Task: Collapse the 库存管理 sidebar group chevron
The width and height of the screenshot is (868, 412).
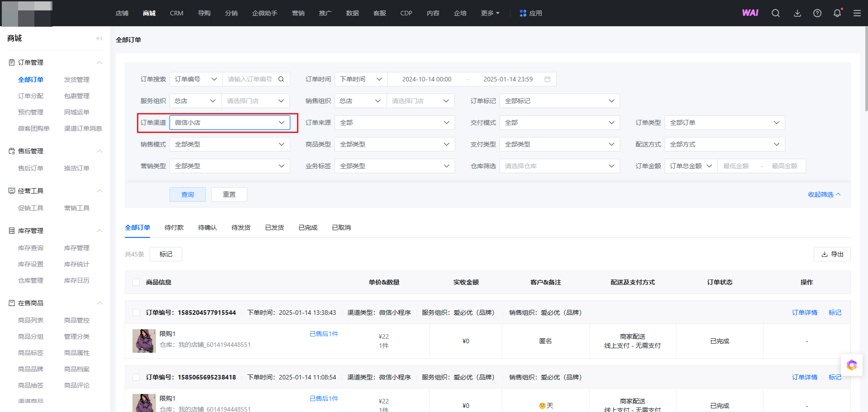Action: [x=99, y=231]
